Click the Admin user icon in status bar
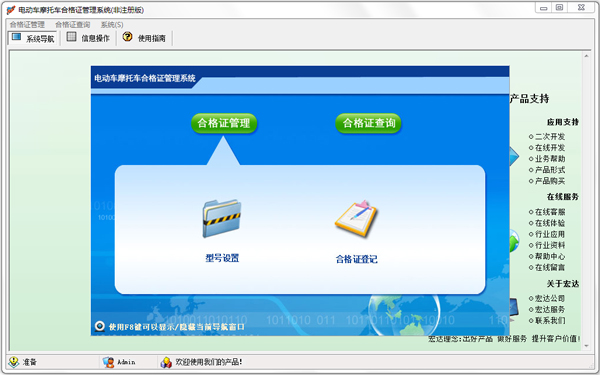Image resolution: width=600 pixels, height=375 pixels. [108, 362]
